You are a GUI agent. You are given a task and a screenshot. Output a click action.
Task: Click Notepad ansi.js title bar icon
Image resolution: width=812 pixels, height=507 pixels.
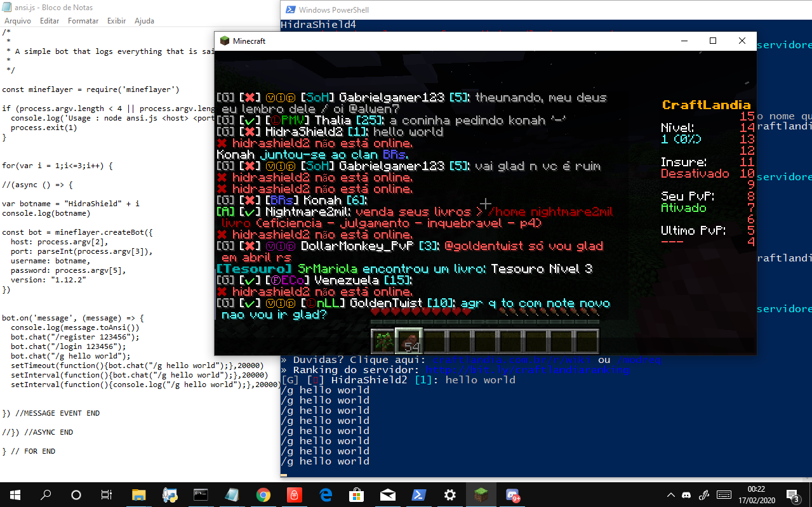[7, 8]
